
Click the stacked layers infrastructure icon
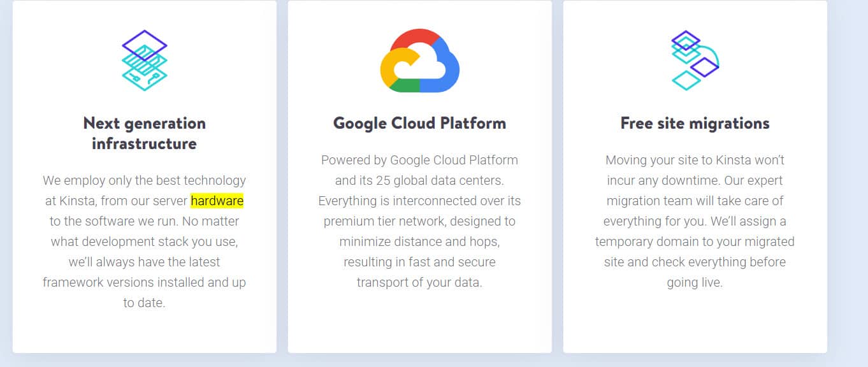pyautogui.click(x=144, y=61)
